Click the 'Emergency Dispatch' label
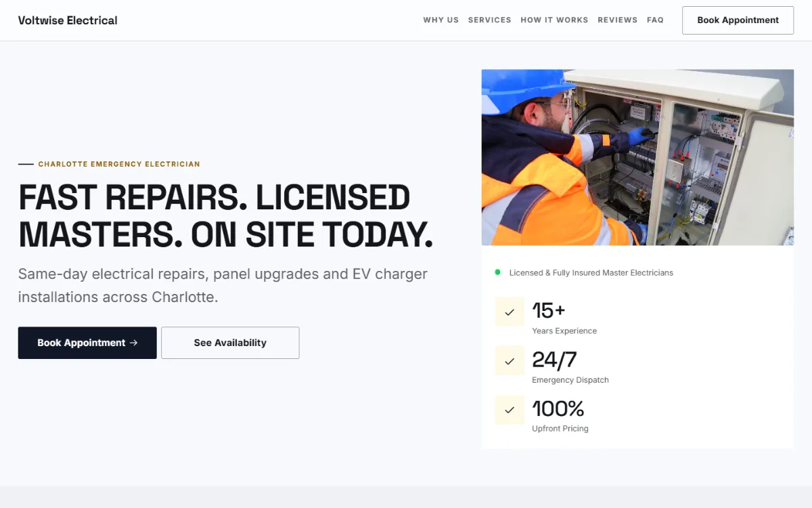This screenshot has width=812, height=508. tap(570, 380)
